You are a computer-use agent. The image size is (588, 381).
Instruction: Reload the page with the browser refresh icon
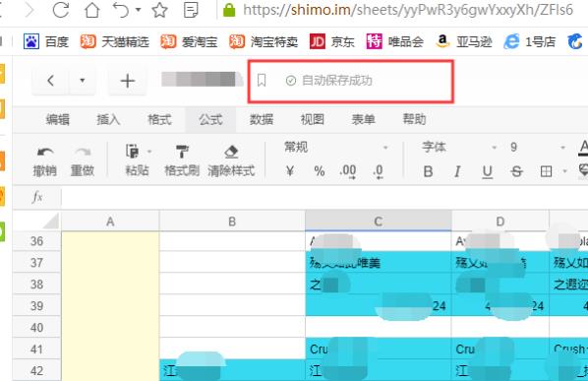pyautogui.click(x=60, y=10)
